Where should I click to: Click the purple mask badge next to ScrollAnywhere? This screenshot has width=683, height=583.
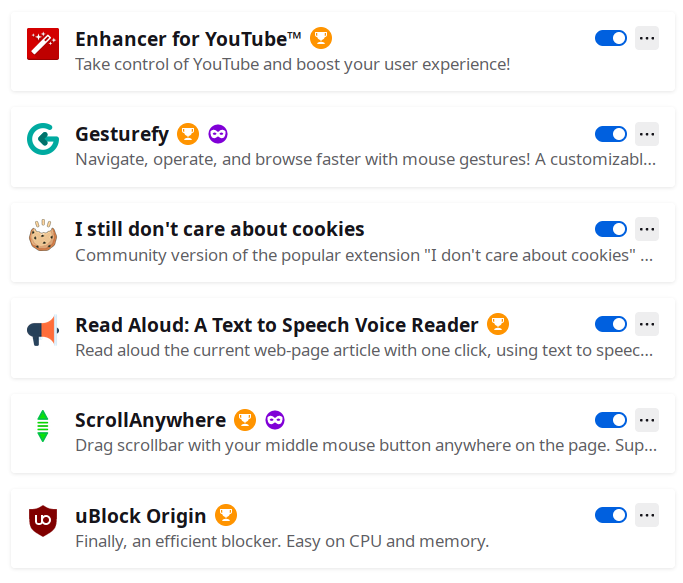click(x=275, y=420)
